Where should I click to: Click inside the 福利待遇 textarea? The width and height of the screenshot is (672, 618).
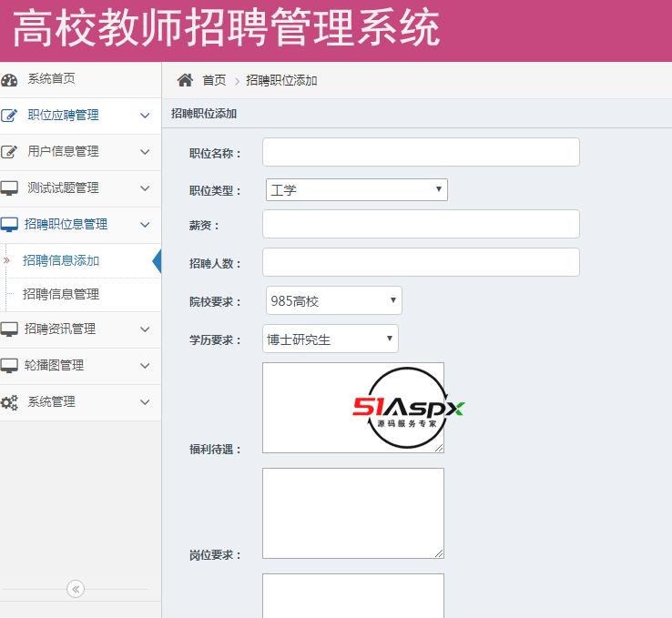pos(353,408)
